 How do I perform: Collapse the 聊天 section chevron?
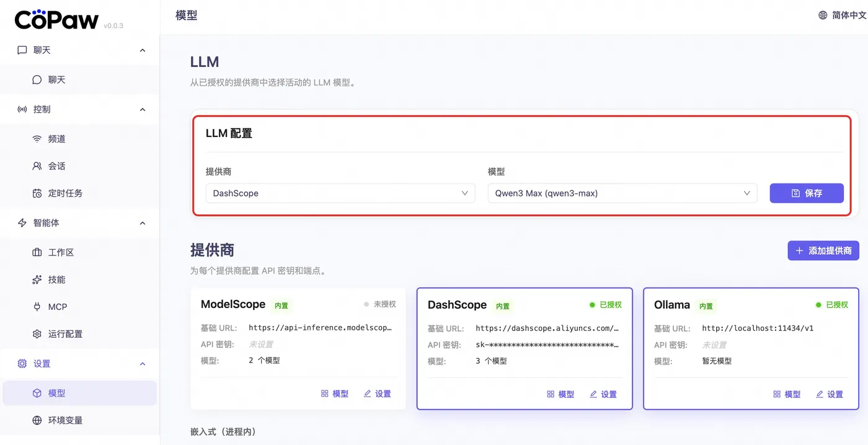[x=143, y=50]
